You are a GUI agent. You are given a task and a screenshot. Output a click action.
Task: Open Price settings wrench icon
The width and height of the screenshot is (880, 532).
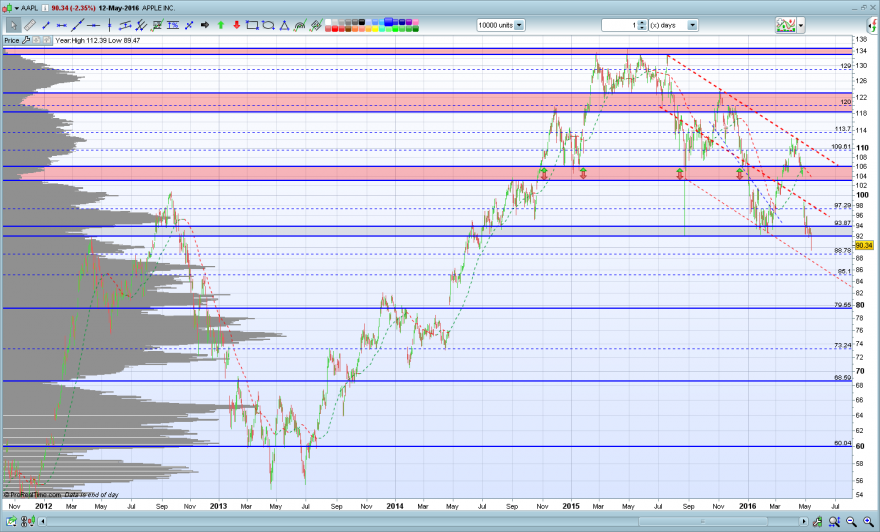pos(26,40)
